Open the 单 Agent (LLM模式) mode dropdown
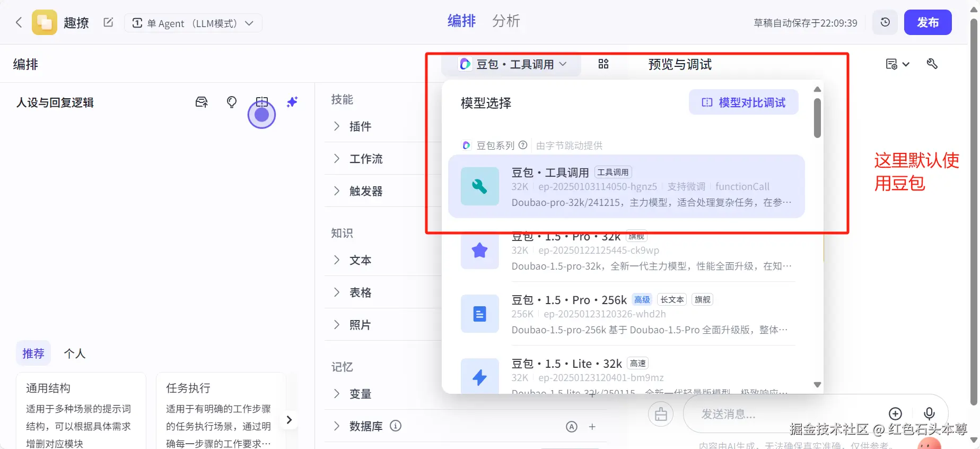 [x=193, y=23]
